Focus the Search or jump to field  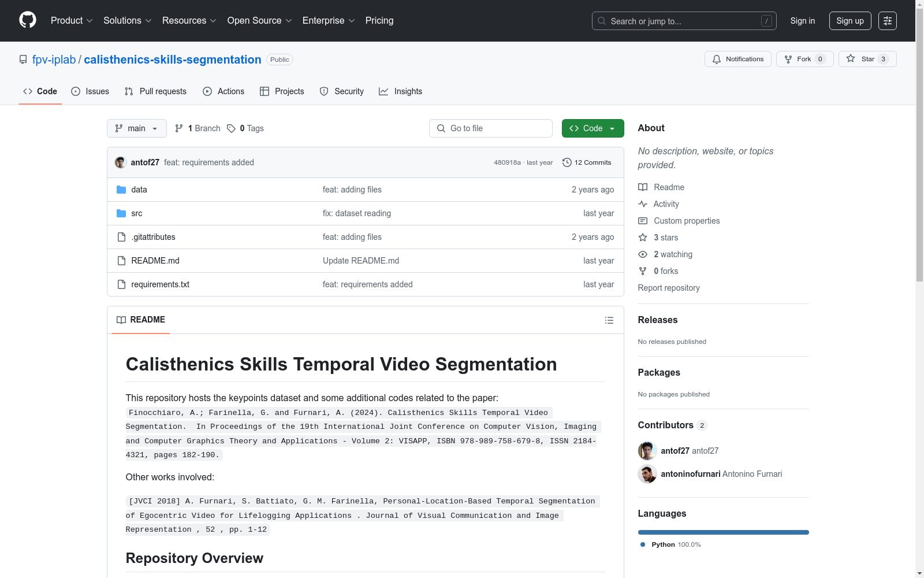(684, 21)
